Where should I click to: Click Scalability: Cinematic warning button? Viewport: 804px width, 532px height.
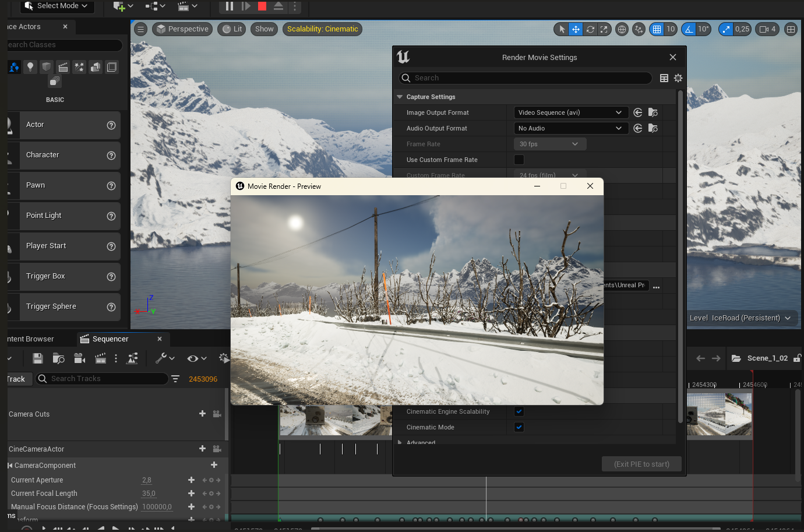pos(322,29)
